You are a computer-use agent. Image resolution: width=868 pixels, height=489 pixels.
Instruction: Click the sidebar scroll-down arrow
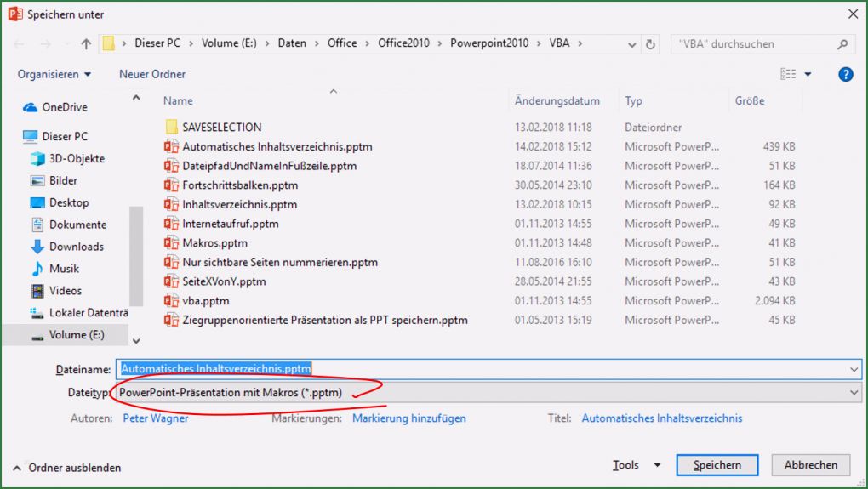(x=136, y=341)
